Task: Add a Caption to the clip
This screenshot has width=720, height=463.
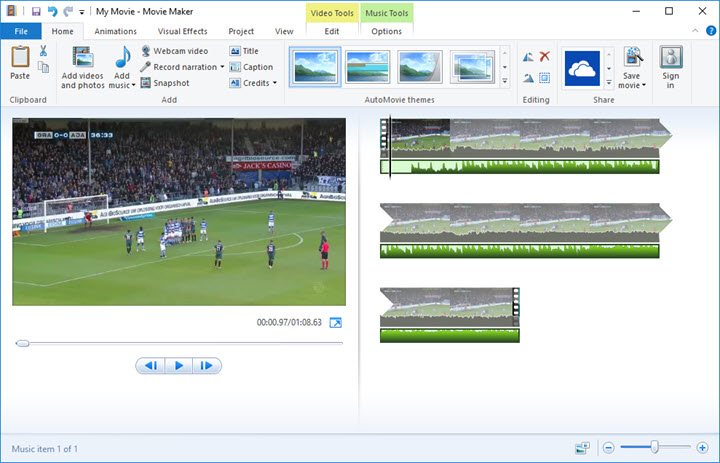Action: 251,67
